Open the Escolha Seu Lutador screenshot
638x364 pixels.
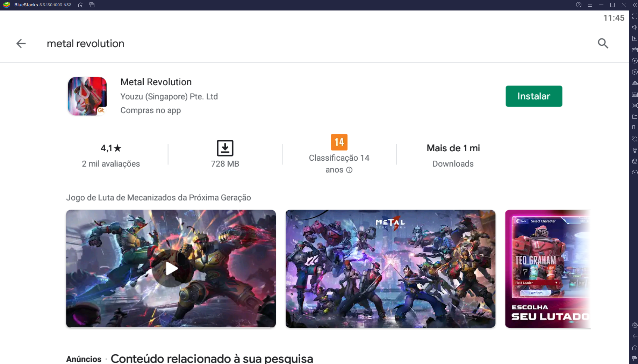click(547, 269)
